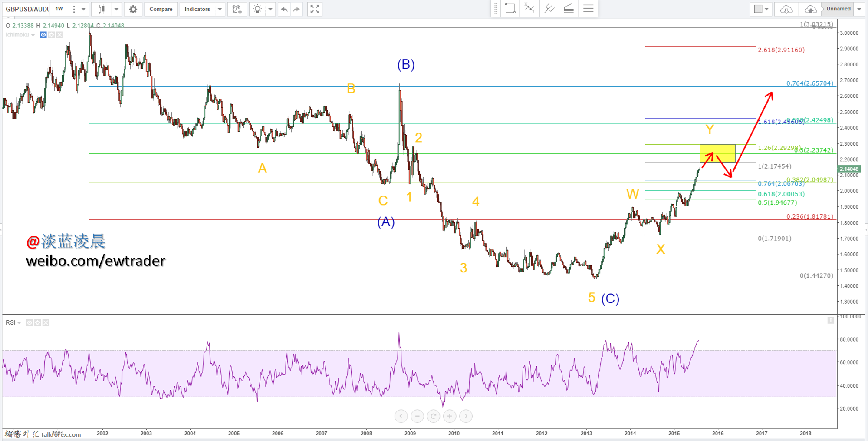Select the 0.618(2.00053) Fibonacci label
Viewport: 868px width, 441px height.
781,194
